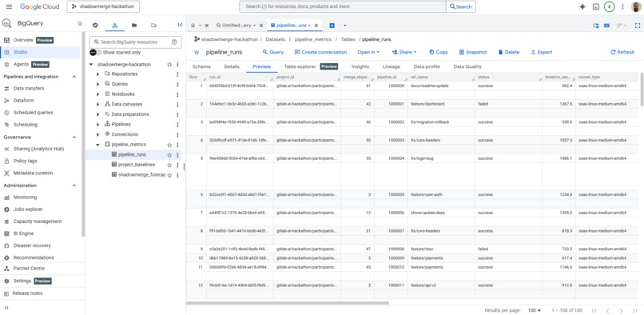Go to the home tab icon
The image size is (644, 315).
[x=193, y=26]
